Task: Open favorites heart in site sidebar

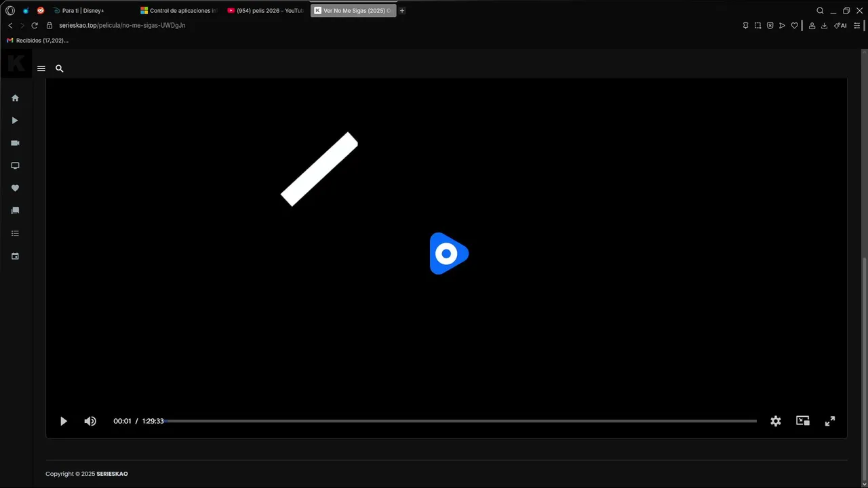Action: click(x=15, y=188)
